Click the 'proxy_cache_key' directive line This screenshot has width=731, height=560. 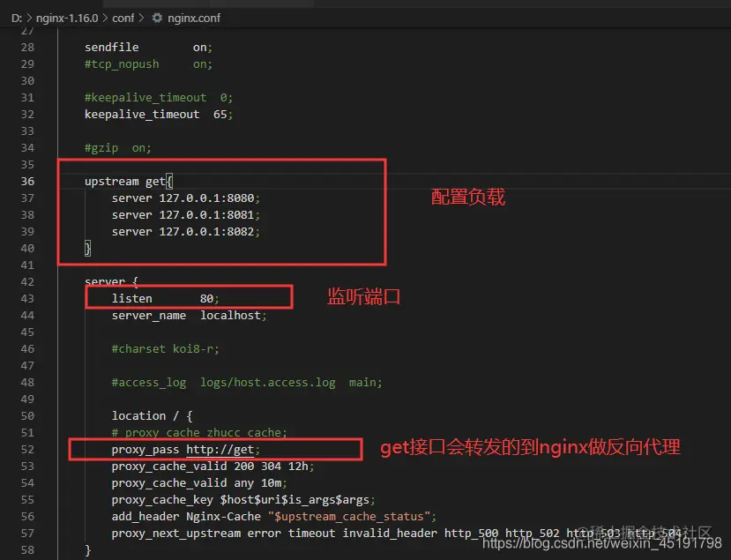point(243,500)
